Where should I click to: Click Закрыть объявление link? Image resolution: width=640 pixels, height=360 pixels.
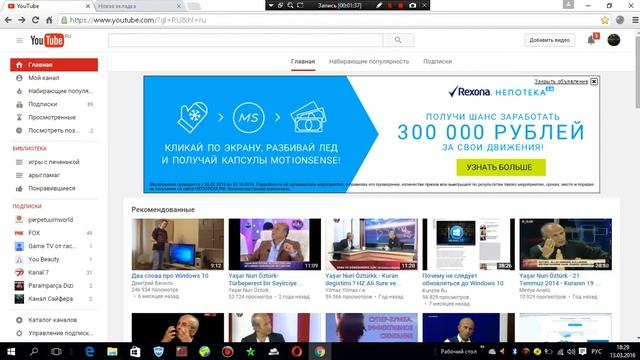pos(561,82)
